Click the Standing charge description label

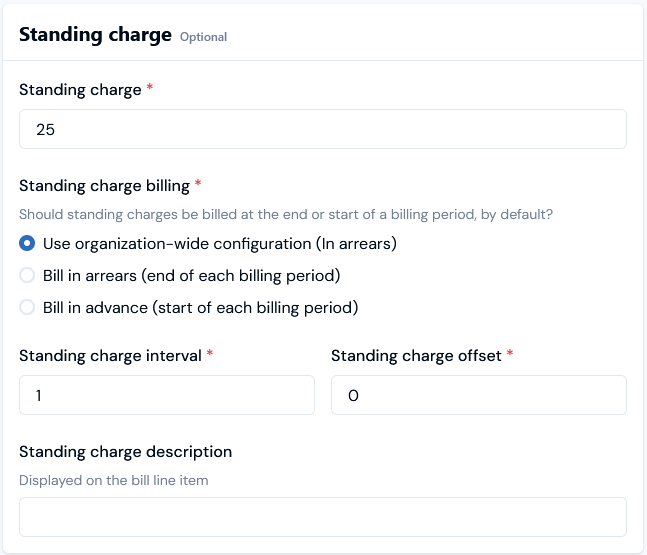click(125, 452)
